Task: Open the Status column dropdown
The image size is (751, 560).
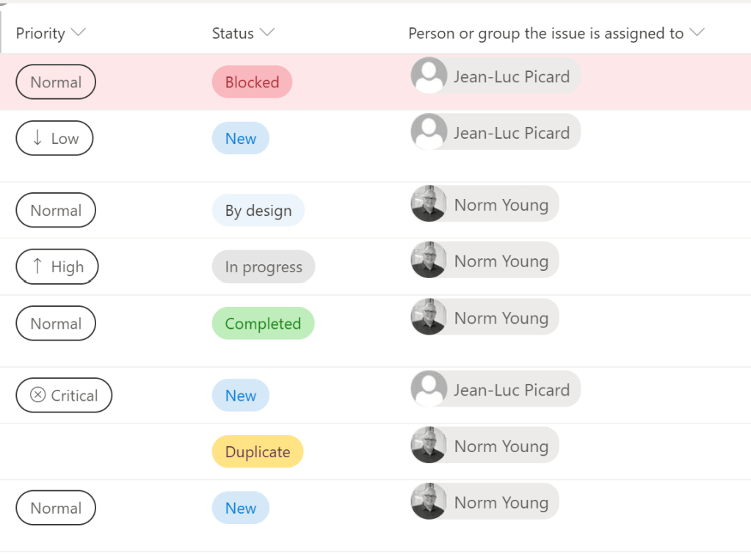Action: 267,32
